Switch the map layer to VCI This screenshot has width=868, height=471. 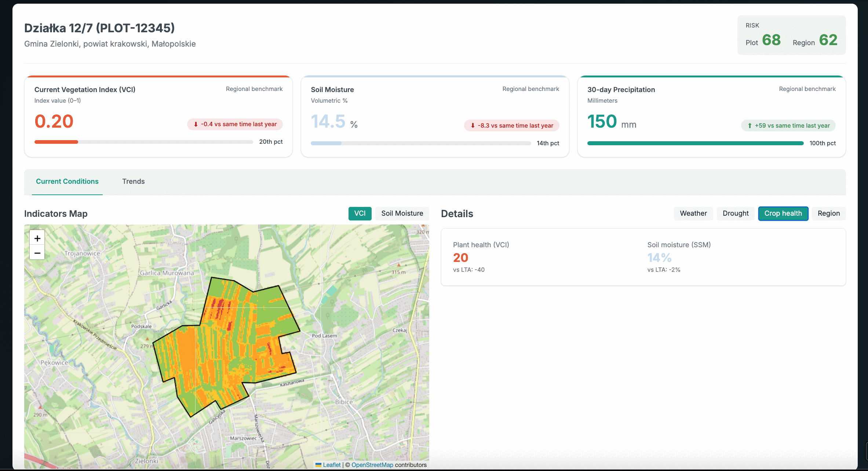(x=360, y=213)
